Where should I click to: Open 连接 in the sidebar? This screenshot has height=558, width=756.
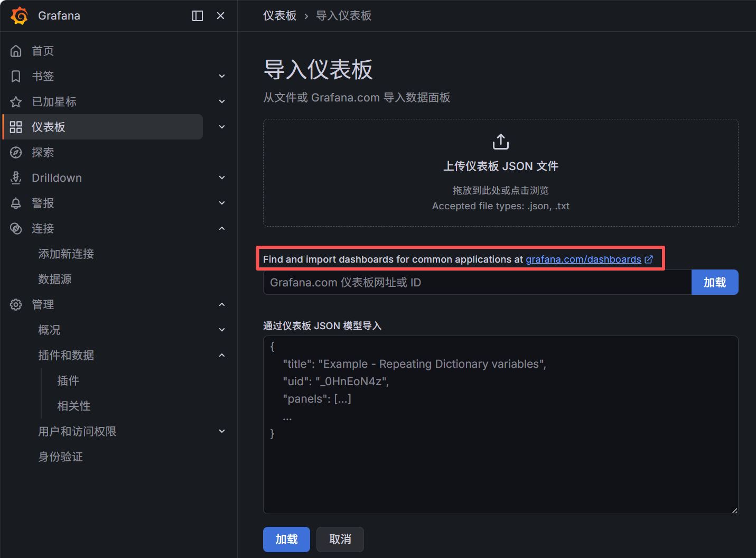pyautogui.click(x=43, y=228)
